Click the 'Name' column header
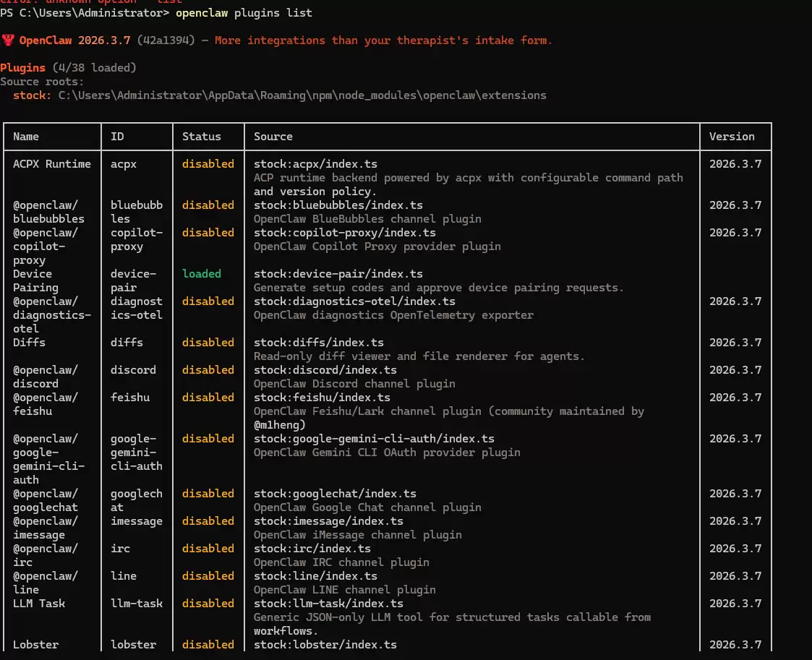 tap(26, 136)
